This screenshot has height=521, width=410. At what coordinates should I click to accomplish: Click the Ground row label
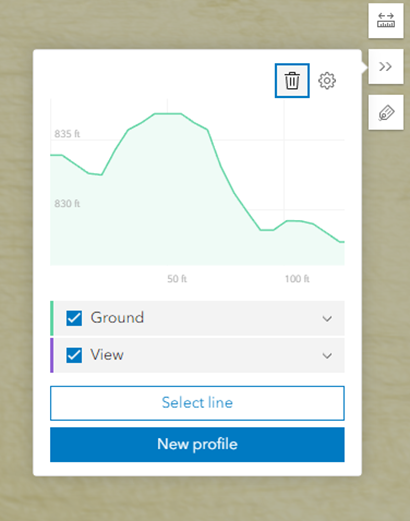pos(117,317)
